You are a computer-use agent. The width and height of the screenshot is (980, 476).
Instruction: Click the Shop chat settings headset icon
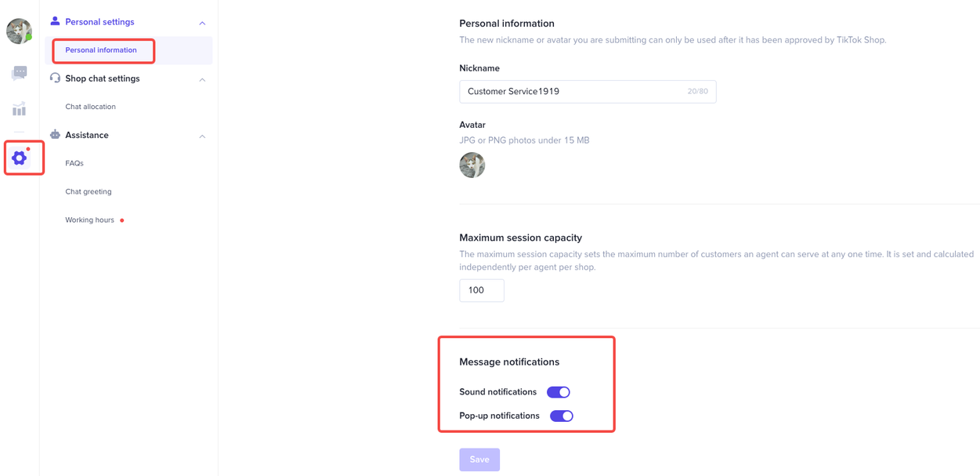pyautogui.click(x=55, y=78)
